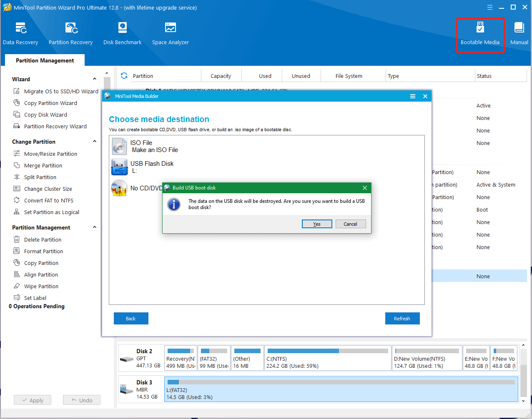This screenshot has height=419, width=532.
Task: Open the Manual
Action: [519, 33]
